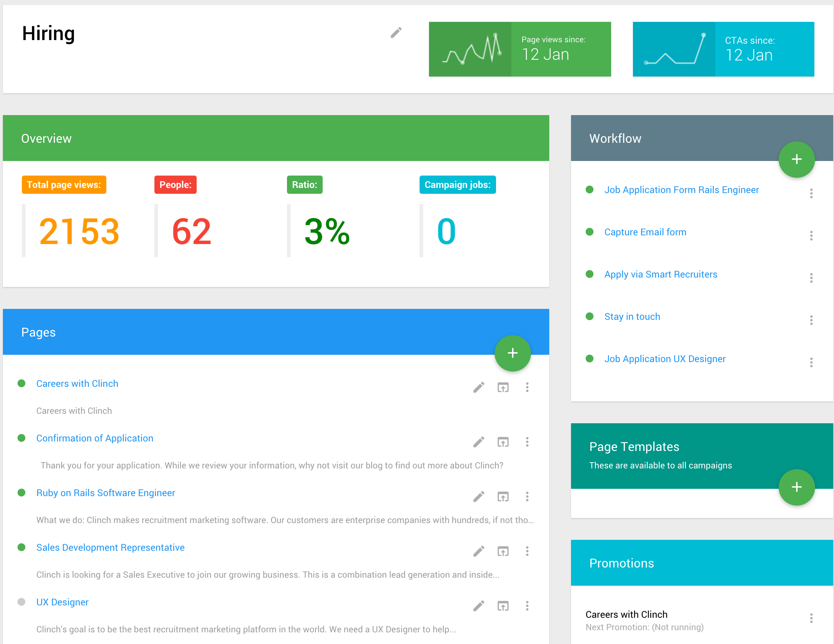
Task: Open Job Application UX Designer workflow
Action: click(x=665, y=359)
